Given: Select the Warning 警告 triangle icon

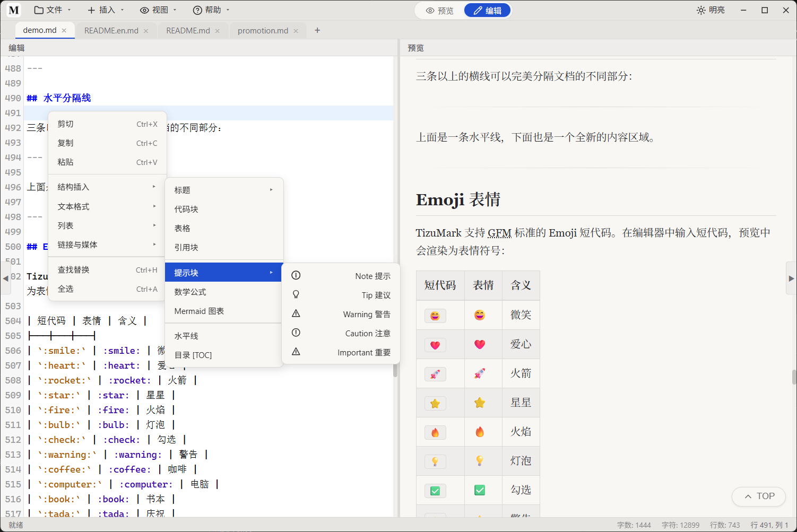Looking at the screenshot, I should [x=296, y=313].
